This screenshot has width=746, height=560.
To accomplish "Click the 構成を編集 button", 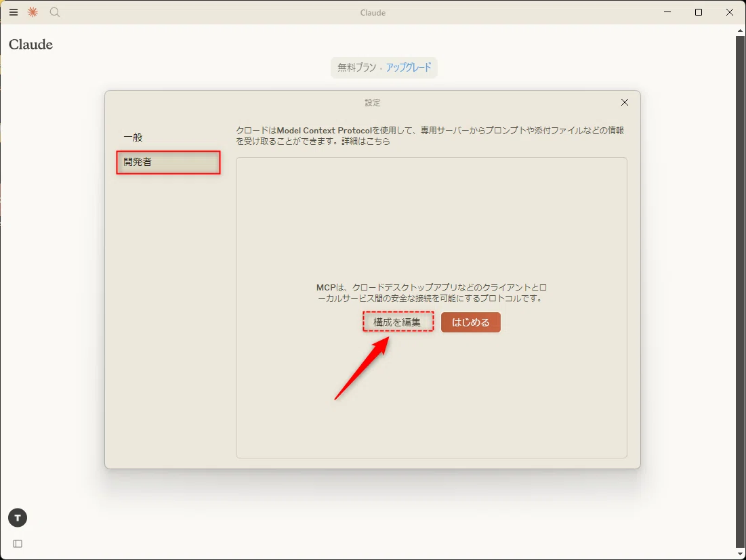I will tap(398, 322).
